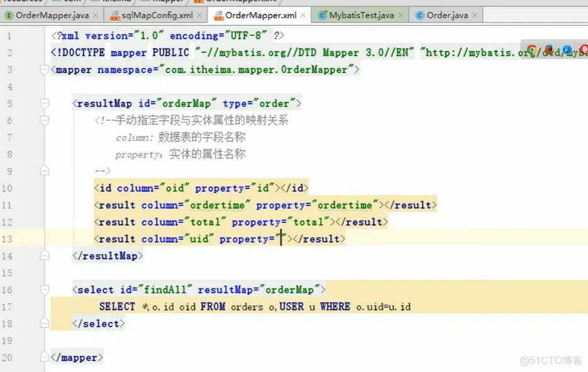Click encoding value "UTF-8" on line 1

point(246,36)
